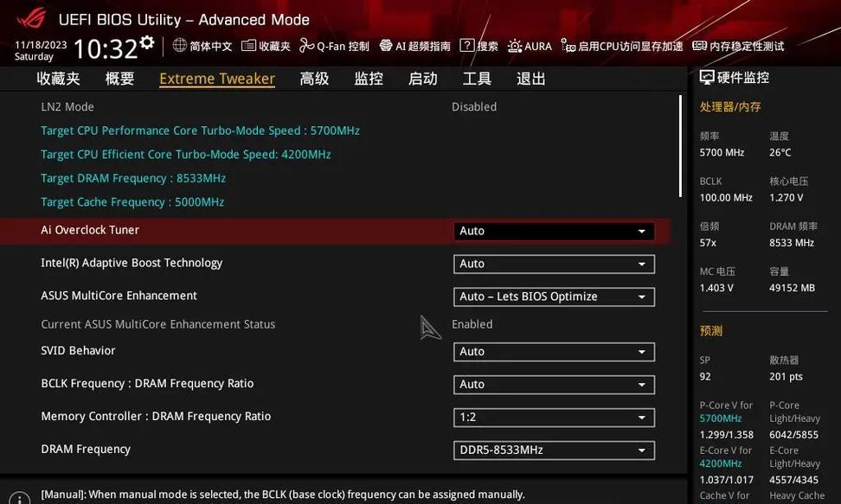
Task: Select the LN2 Mode row
Action: point(335,106)
